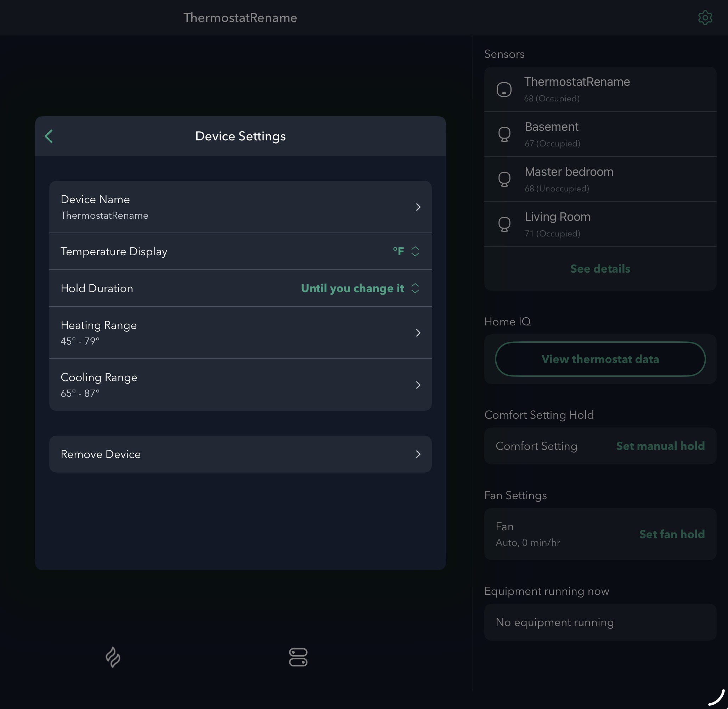The width and height of the screenshot is (728, 709).
Task: Go back using the green arrow
Action: (x=49, y=136)
